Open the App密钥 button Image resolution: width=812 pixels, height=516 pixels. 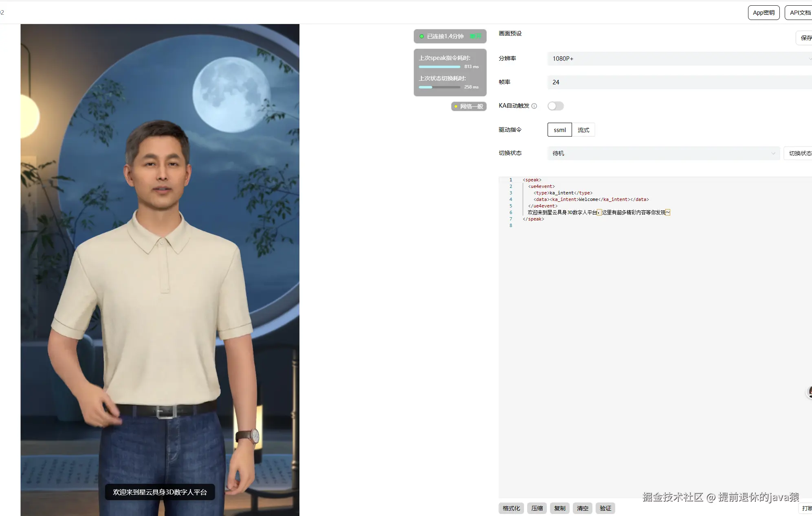(x=763, y=13)
